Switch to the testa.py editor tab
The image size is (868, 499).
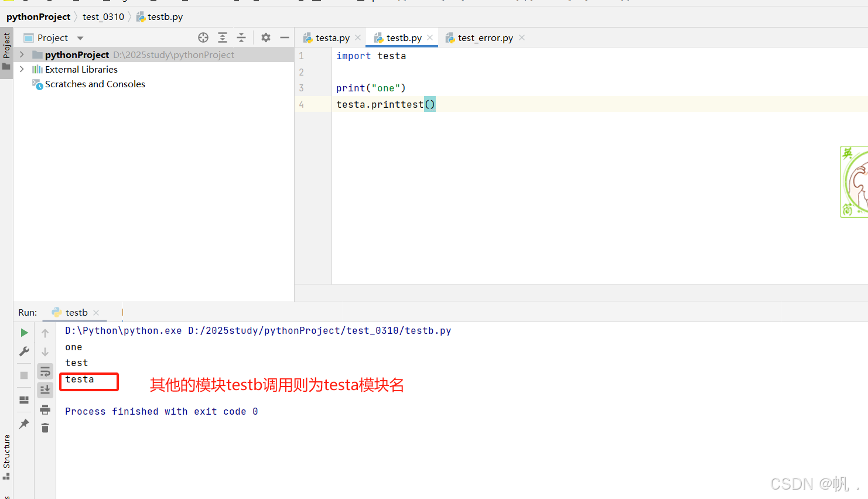pos(332,37)
